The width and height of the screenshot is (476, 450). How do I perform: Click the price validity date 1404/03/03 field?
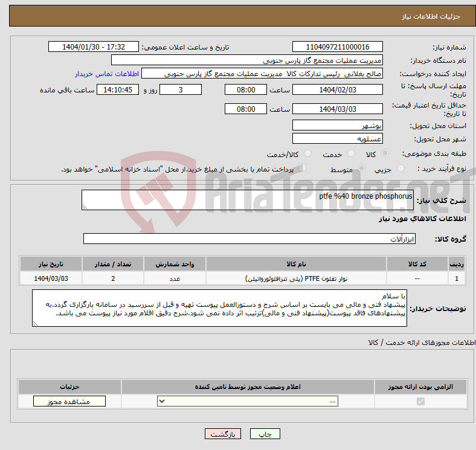(337, 109)
